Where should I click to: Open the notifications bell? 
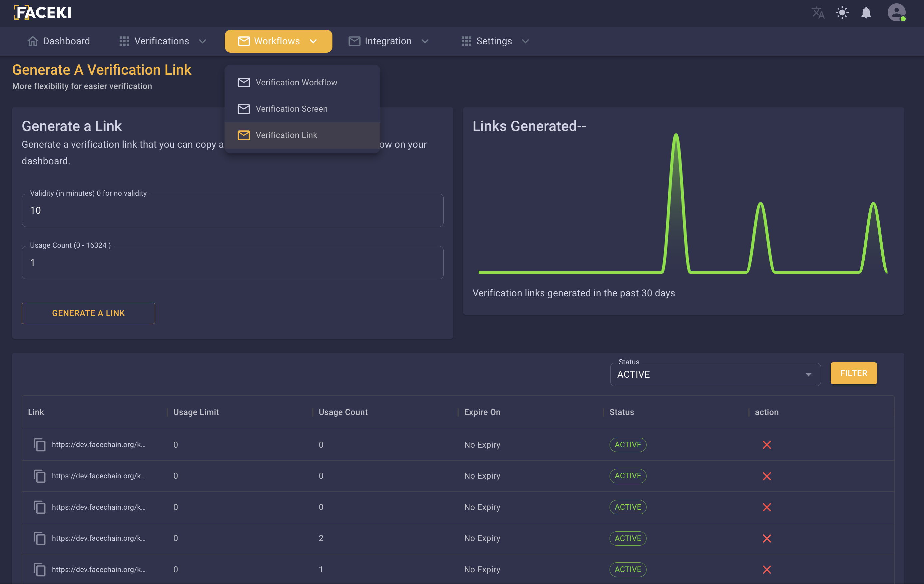(866, 13)
